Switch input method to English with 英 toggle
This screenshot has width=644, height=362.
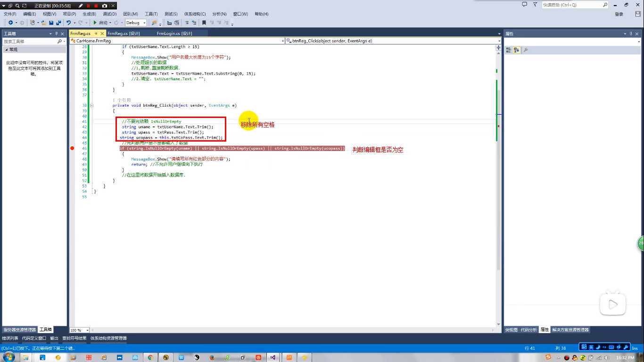(x=591, y=347)
